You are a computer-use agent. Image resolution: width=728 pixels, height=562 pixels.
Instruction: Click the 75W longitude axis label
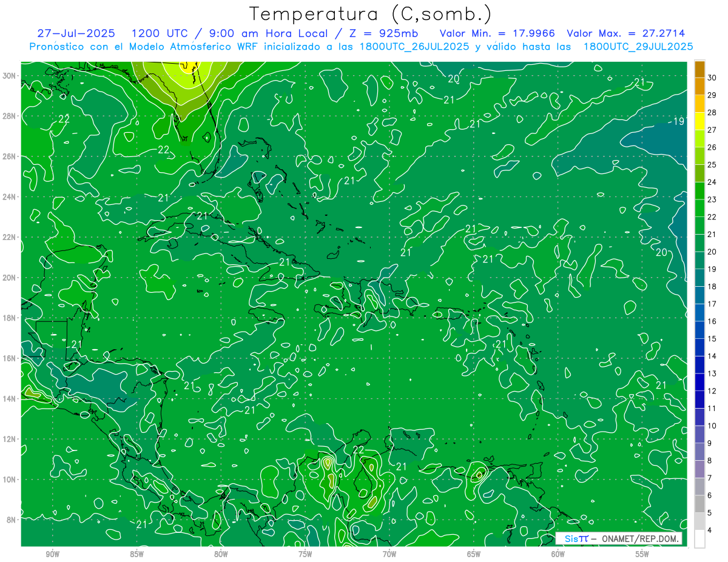coord(305,554)
